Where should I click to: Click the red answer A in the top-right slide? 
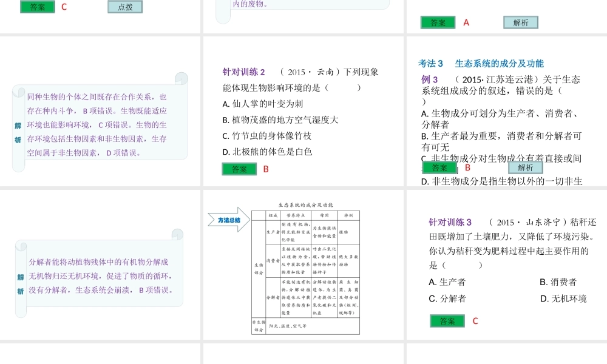[x=466, y=22]
